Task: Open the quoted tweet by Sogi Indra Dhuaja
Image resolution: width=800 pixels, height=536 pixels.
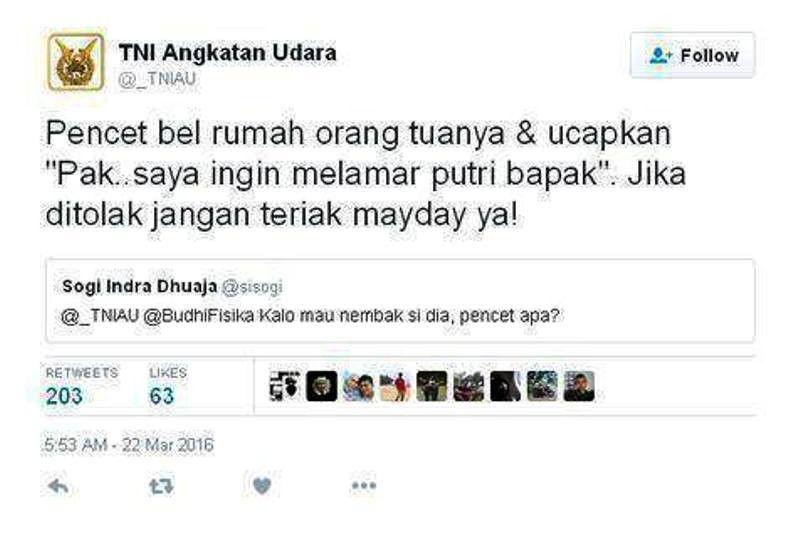Action: (400, 301)
